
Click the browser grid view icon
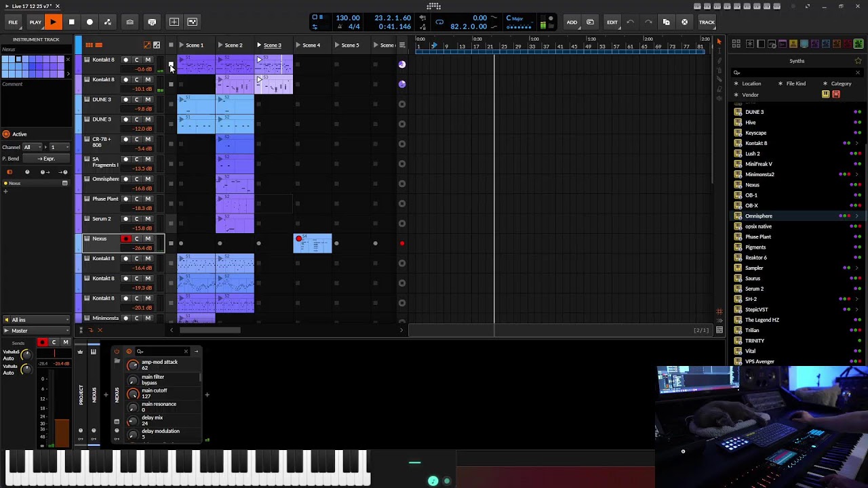click(x=736, y=44)
